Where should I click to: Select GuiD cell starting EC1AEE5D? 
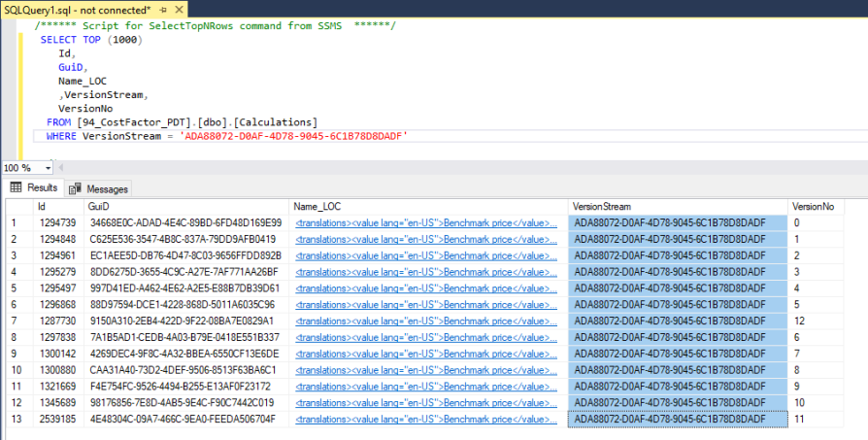tap(186, 255)
